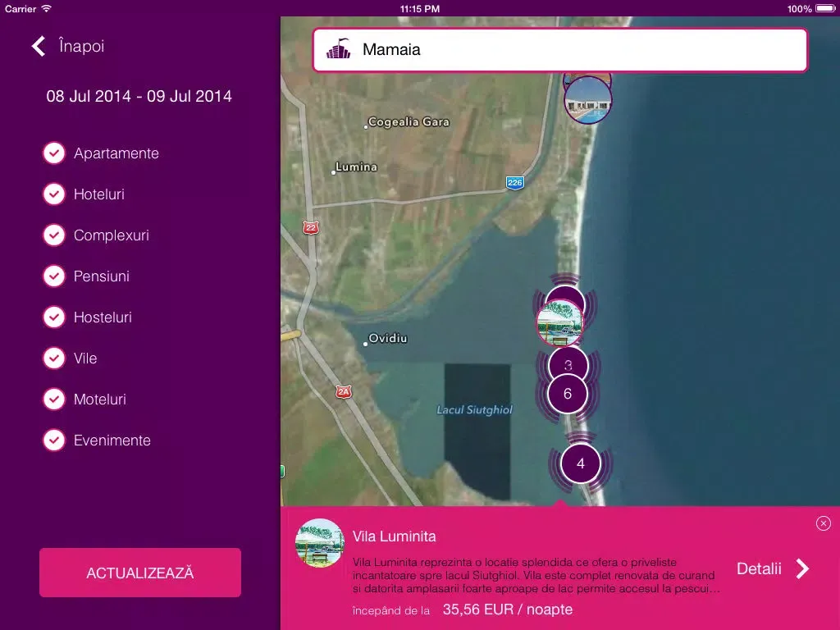
Task: Uncheck the Vile filter
Action: 54,358
